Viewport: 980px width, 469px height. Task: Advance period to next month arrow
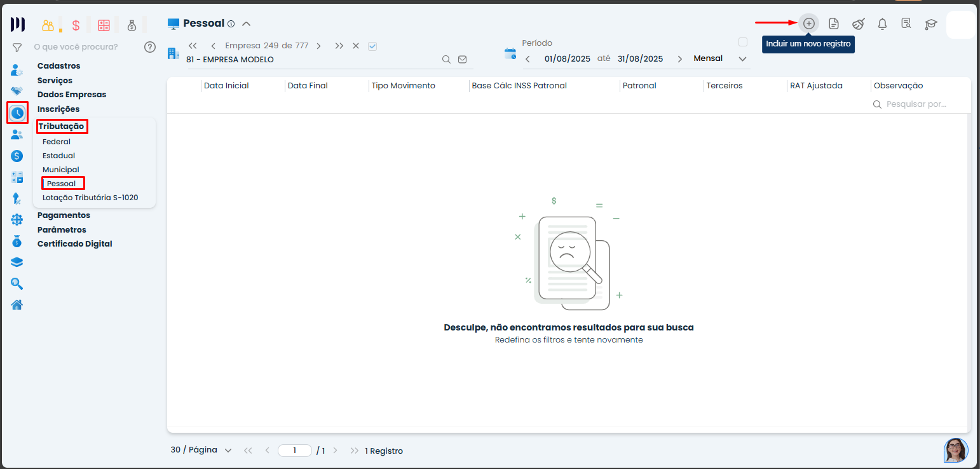click(x=679, y=58)
